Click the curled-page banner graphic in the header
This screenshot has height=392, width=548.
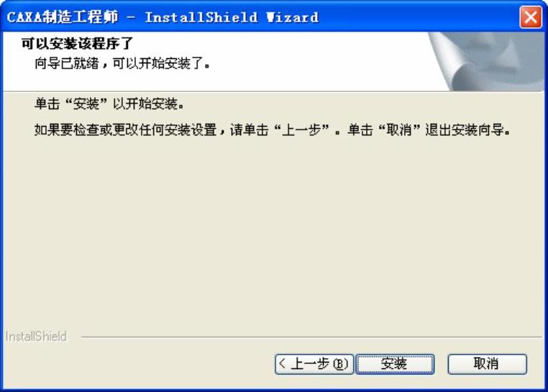(x=485, y=62)
